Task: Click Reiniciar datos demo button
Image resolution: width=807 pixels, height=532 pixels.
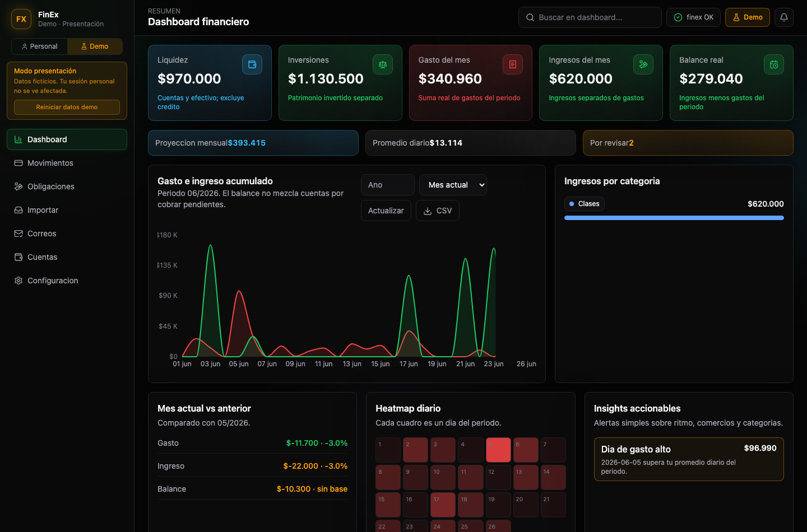Action: pos(67,107)
